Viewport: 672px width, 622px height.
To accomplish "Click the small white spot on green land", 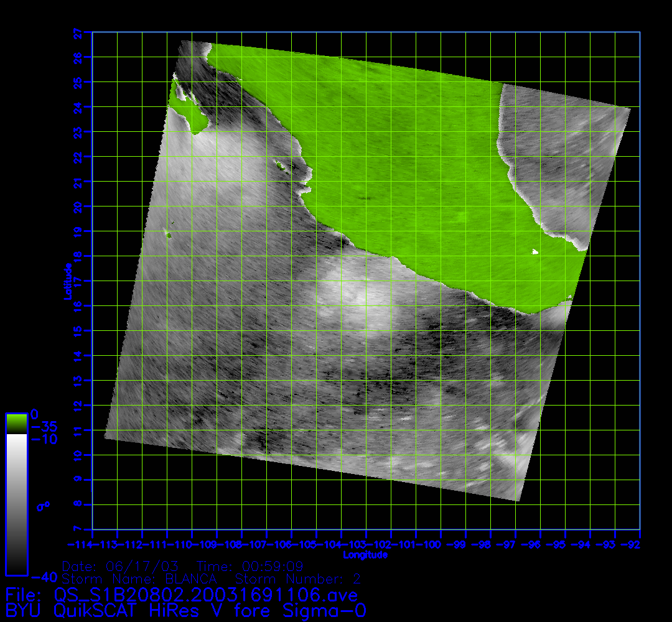I will click(535, 252).
